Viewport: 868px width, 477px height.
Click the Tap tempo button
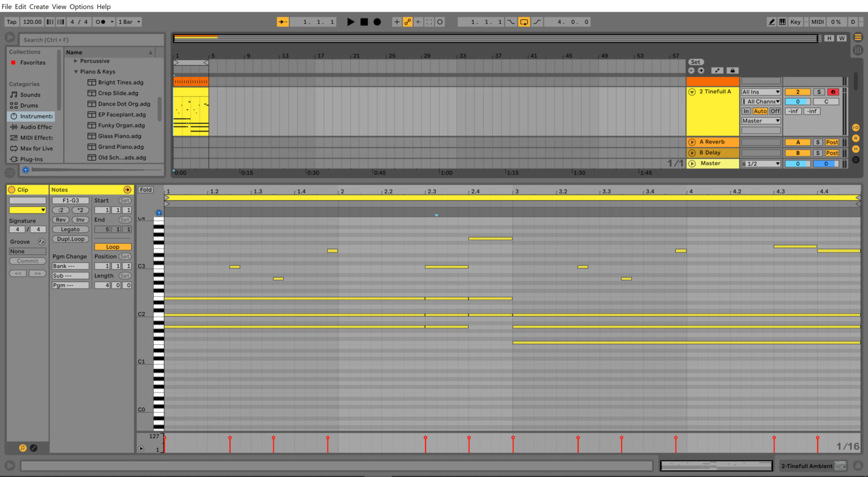pyautogui.click(x=11, y=21)
